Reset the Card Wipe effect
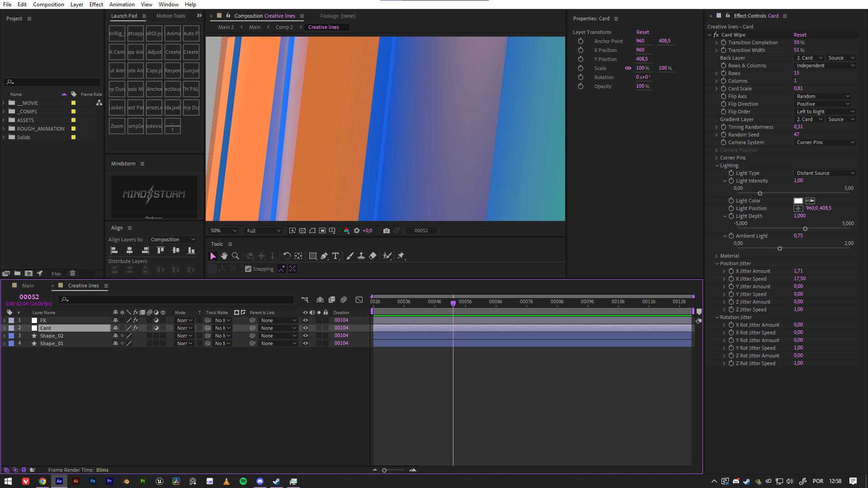Screen dimensions: 868x488 coord(800,35)
